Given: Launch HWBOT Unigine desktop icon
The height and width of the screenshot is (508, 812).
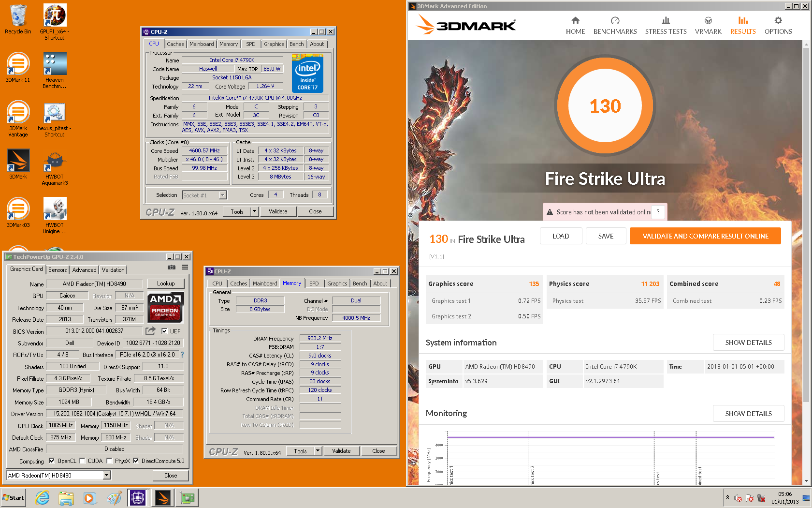Looking at the screenshot, I should (55, 215).
